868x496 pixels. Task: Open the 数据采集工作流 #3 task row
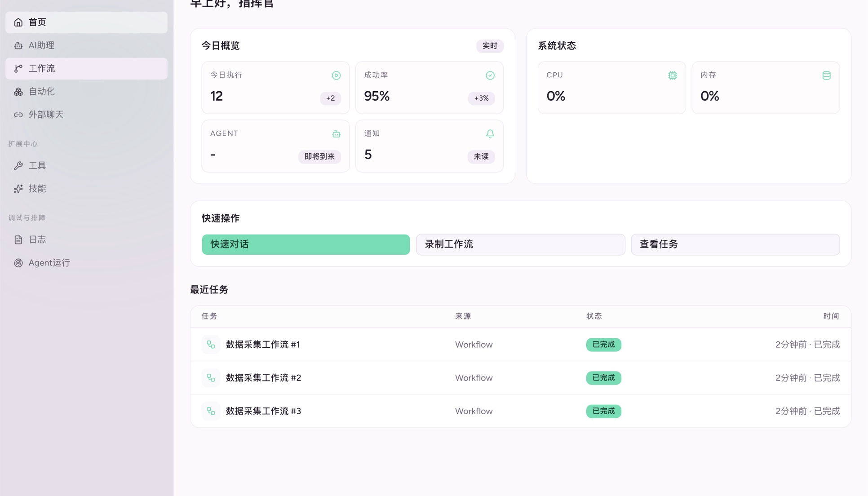point(263,411)
